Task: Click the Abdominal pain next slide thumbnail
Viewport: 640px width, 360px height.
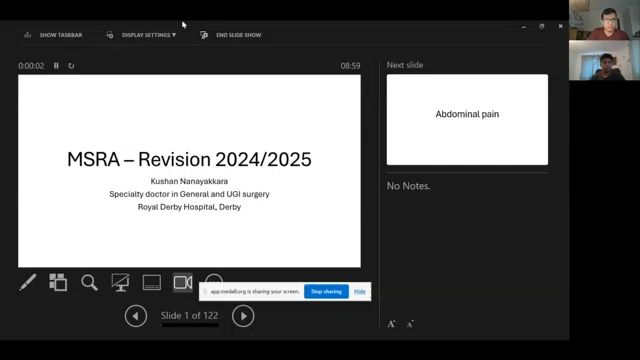Action: click(467, 120)
